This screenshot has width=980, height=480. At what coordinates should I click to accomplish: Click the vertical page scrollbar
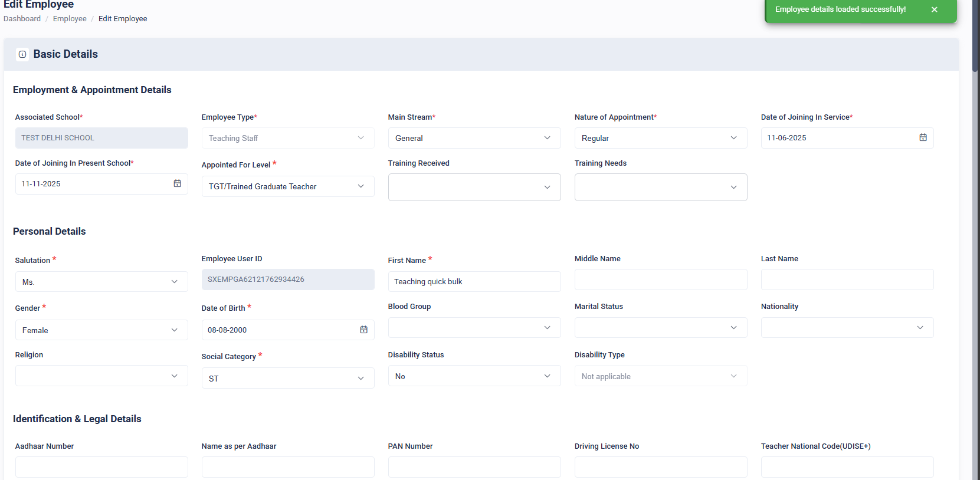pyautogui.click(x=976, y=240)
